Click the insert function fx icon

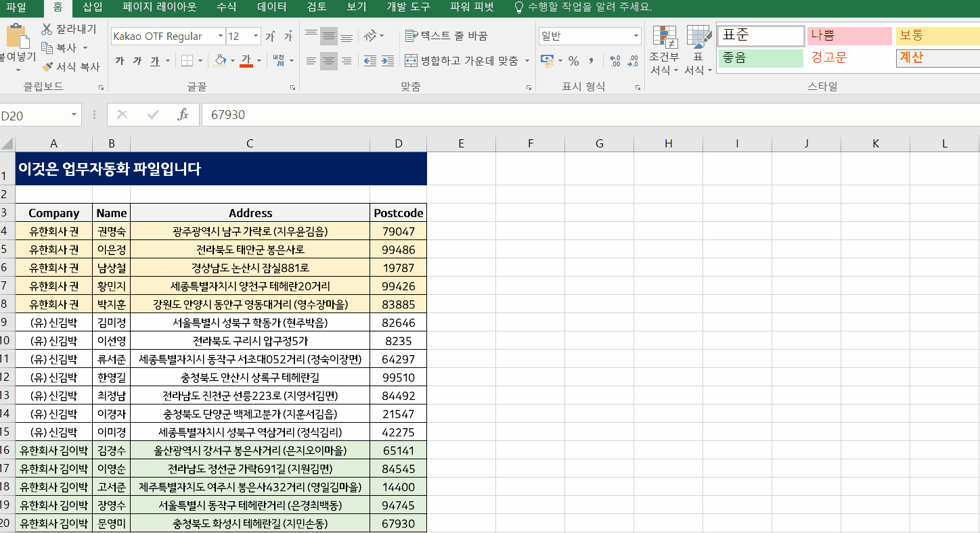183,115
